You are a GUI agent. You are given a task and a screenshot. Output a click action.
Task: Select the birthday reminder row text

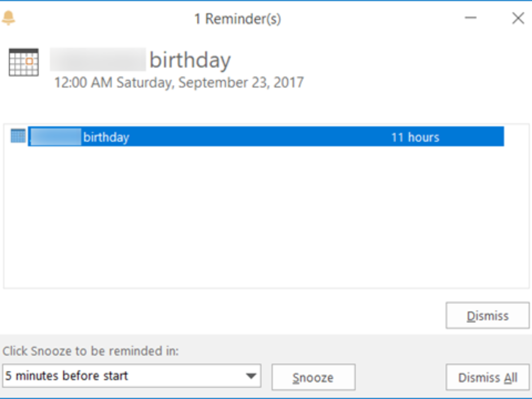tap(106, 137)
